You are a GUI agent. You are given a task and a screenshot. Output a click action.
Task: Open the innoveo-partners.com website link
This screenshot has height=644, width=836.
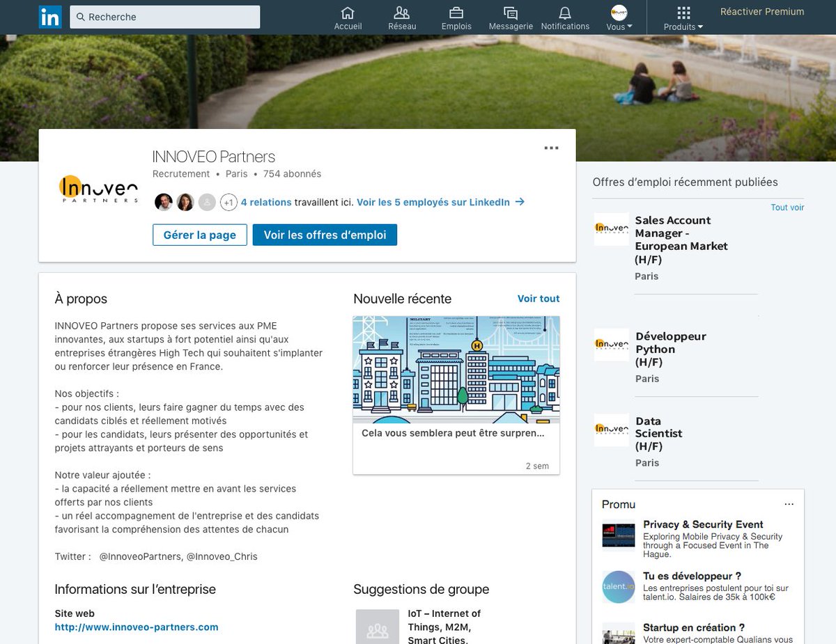[x=137, y=627]
